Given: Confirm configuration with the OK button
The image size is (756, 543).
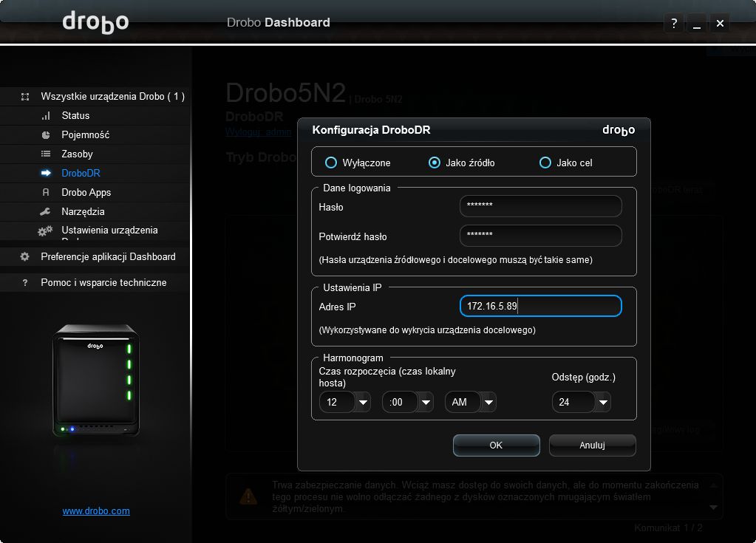Looking at the screenshot, I should coord(496,445).
